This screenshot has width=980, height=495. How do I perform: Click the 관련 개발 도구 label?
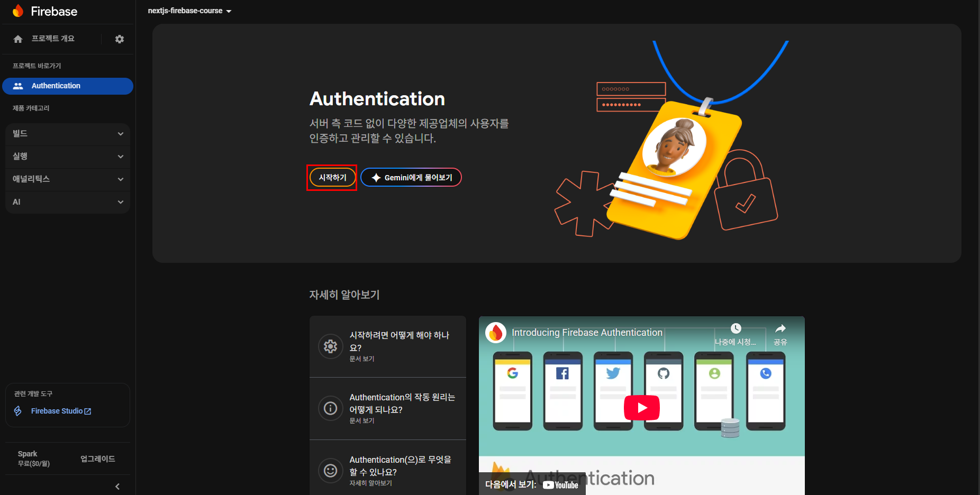tap(33, 393)
